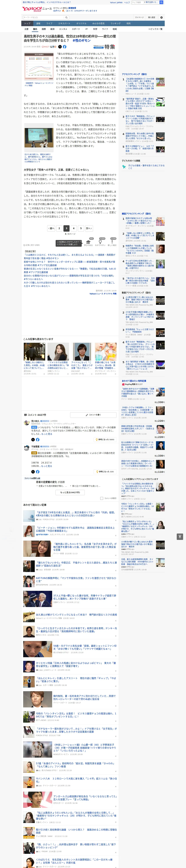This screenshot has height=868, width=186.
Task: Toggle the コメント非表示 checkbox
Action: point(102,498)
